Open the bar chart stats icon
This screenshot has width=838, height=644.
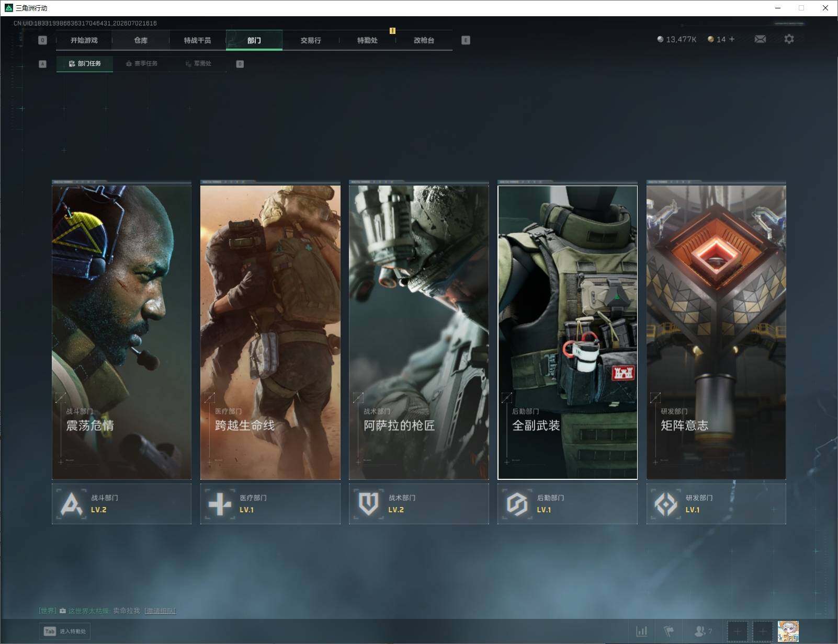click(641, 631)
